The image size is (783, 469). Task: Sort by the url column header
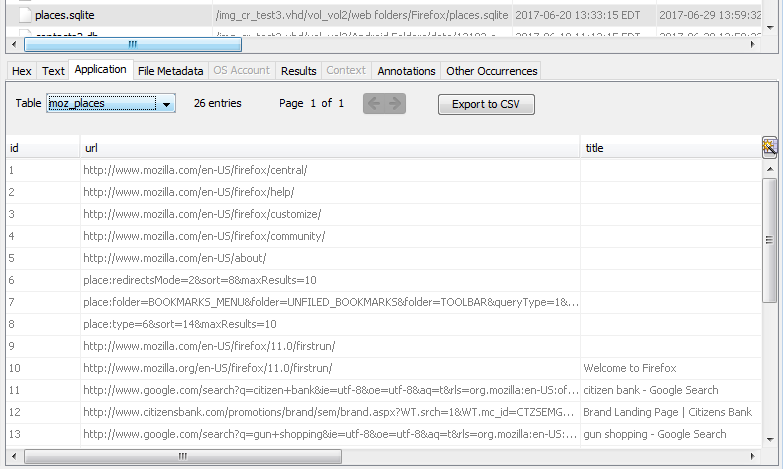pyautogui.click(x=330, y=148)
